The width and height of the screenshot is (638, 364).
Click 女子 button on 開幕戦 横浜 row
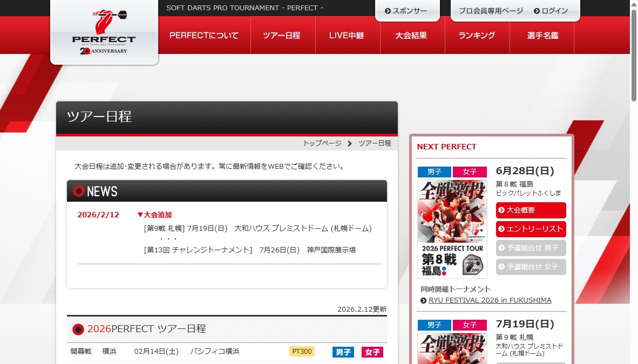pyautogui.click(x=372, y=352)
